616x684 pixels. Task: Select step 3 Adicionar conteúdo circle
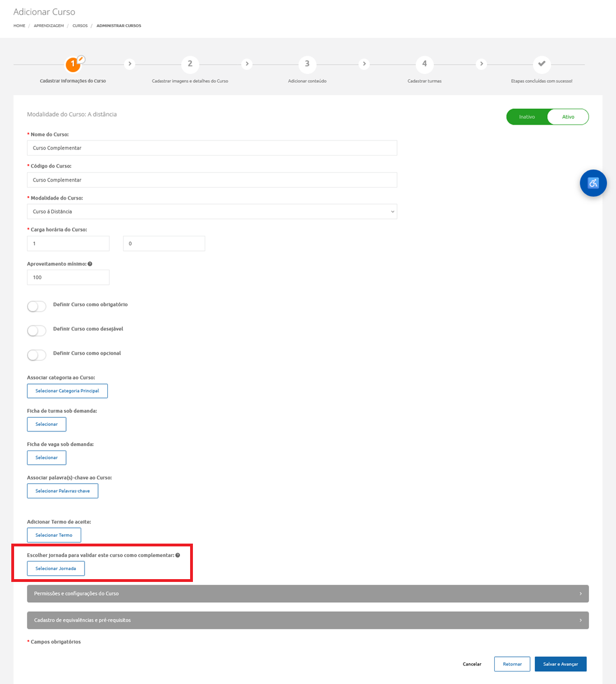[x=307, y=64]
